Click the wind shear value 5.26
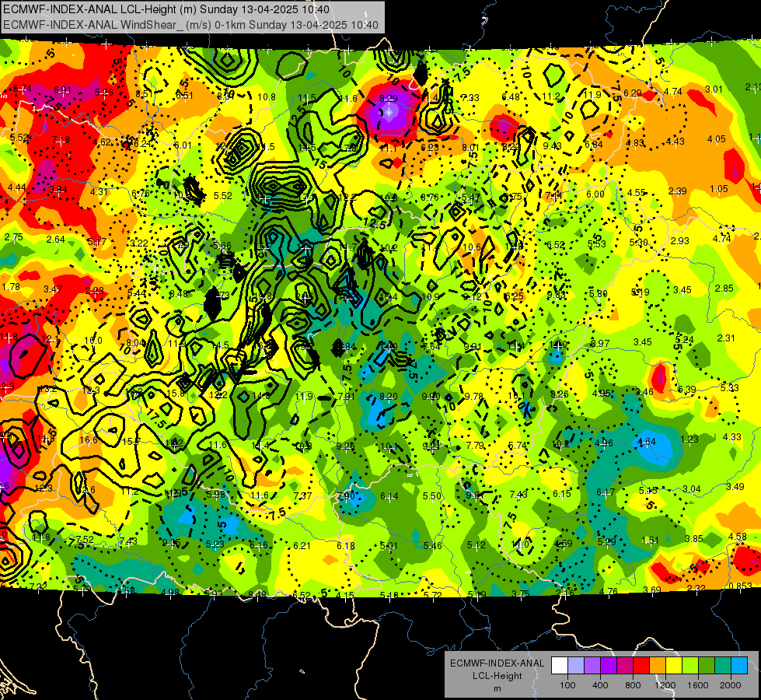Viewport: 761px width, 700px height. click(104, 93)
